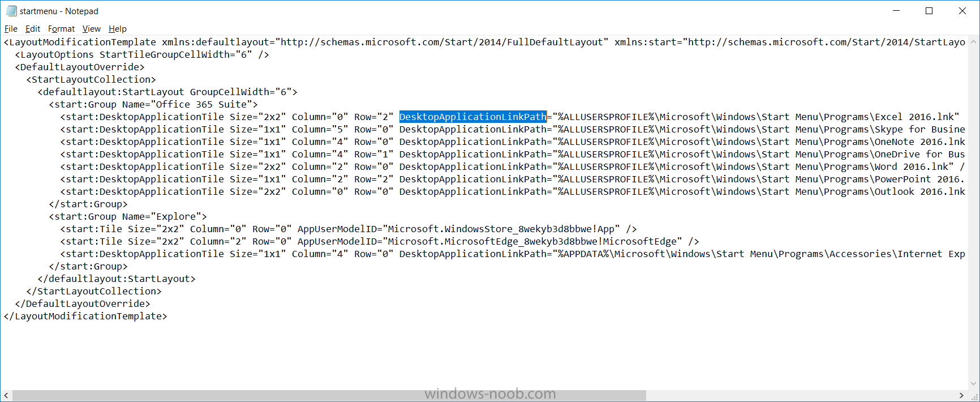Click the OneNote 2016.lnk path text
Image resolution: width=980 pixels, height=402 pixels.
pyautogui.click(x=762, y=142)
